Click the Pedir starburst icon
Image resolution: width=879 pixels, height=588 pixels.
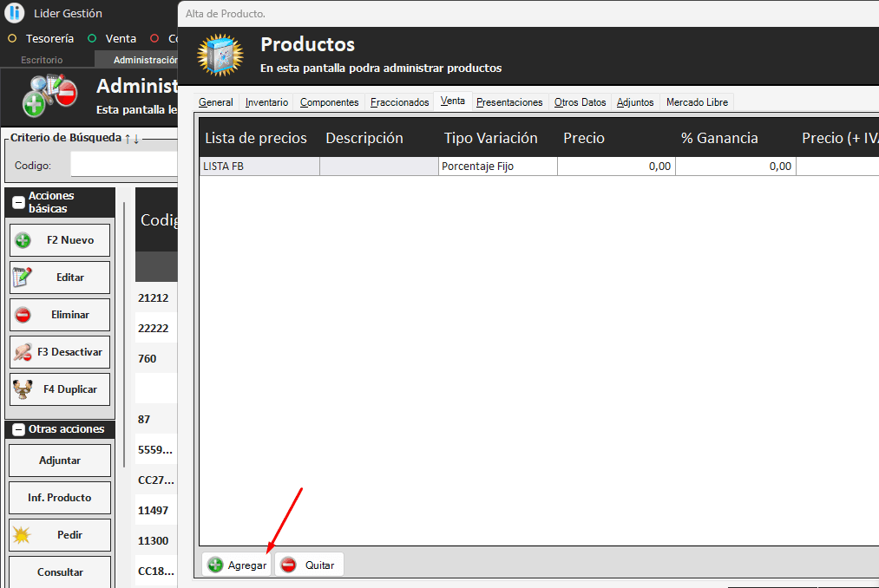pyautogui.click(x=23, y=535)
